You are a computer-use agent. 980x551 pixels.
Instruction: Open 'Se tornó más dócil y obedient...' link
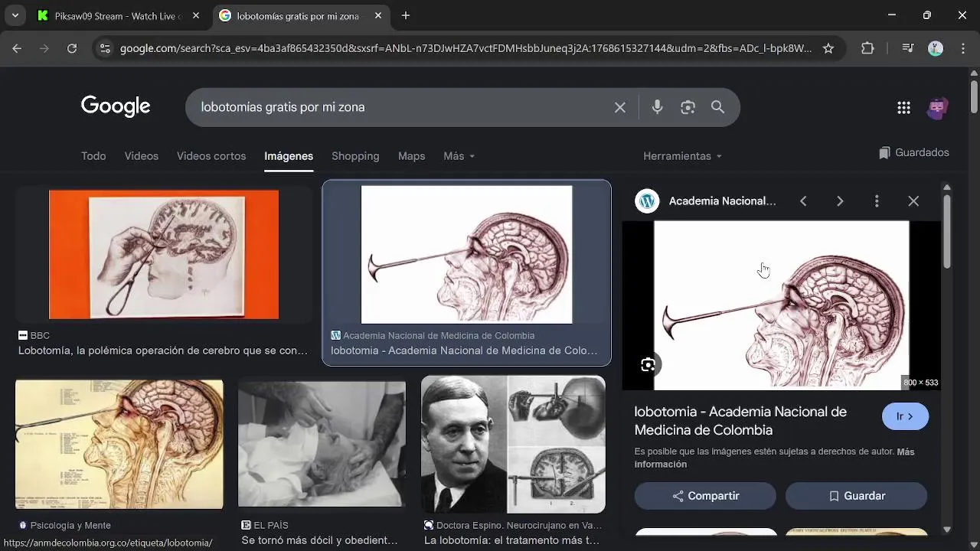pos(319,540)
